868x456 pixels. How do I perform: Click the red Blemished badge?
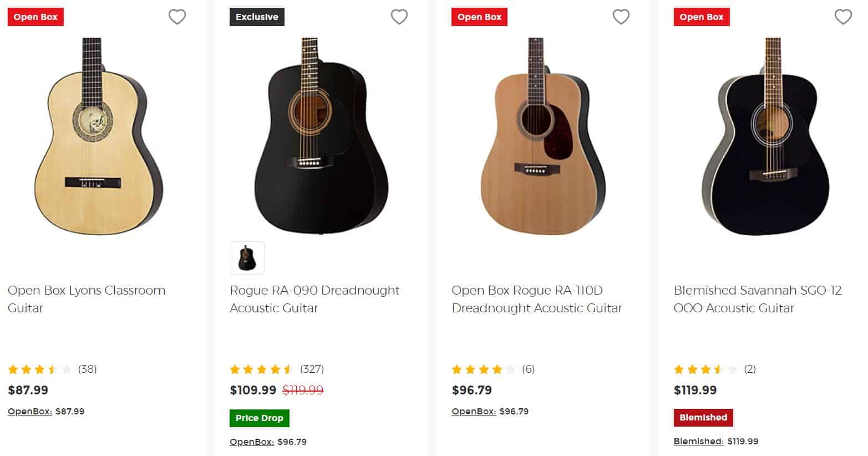click(x=703, y=418)
